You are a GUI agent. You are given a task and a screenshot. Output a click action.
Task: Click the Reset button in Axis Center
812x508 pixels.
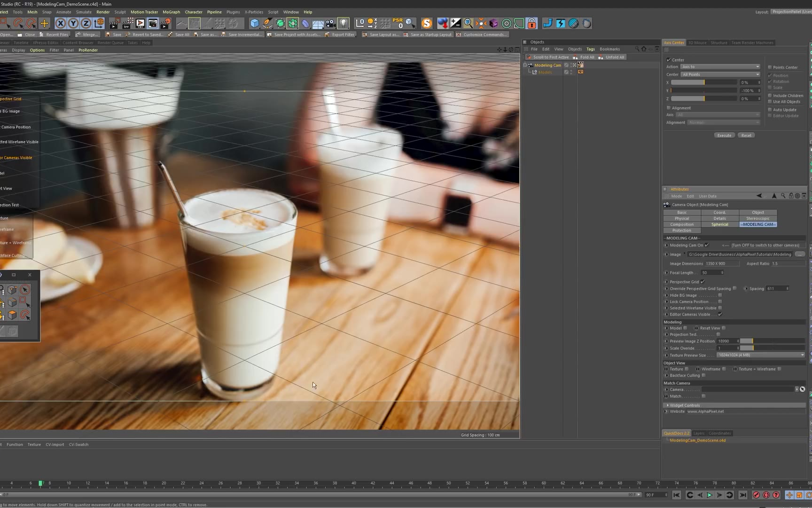coord(746,135)
